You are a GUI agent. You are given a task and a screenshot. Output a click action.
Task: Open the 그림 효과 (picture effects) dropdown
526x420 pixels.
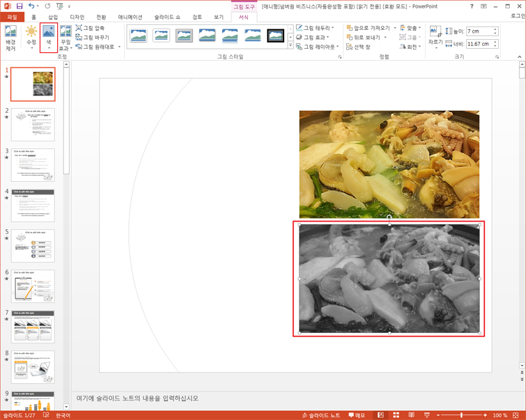click(x=313, y=37)
